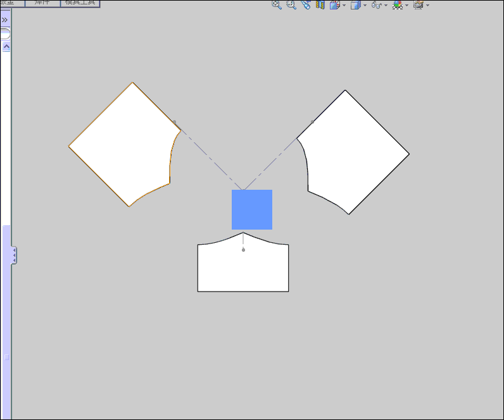Click the Display Style shaded cube icon

[x=355, y=4]
